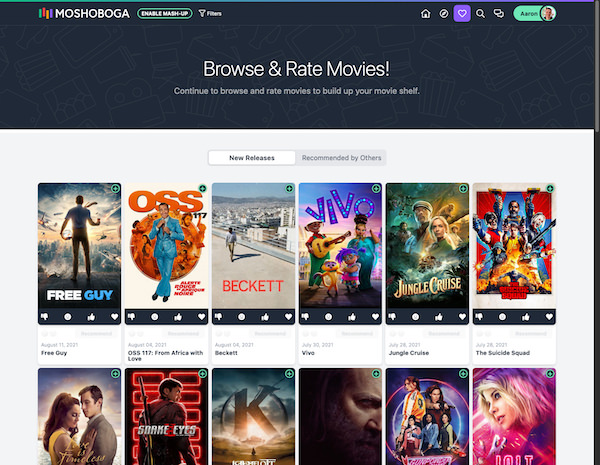The image size is (600, 465).
Task: Open the Vivo movie poster
Action: click(340, 246)
